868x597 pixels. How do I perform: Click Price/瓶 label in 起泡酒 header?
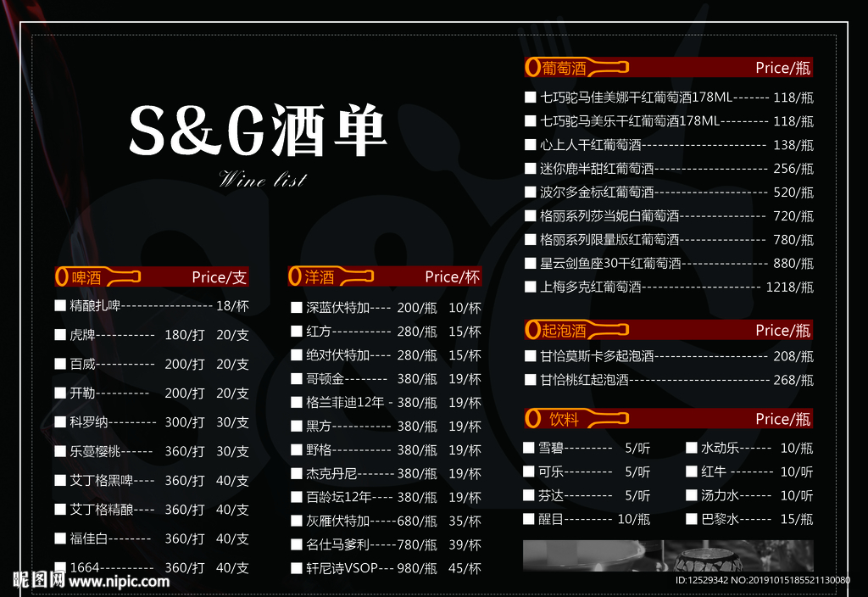coord(783,330)
